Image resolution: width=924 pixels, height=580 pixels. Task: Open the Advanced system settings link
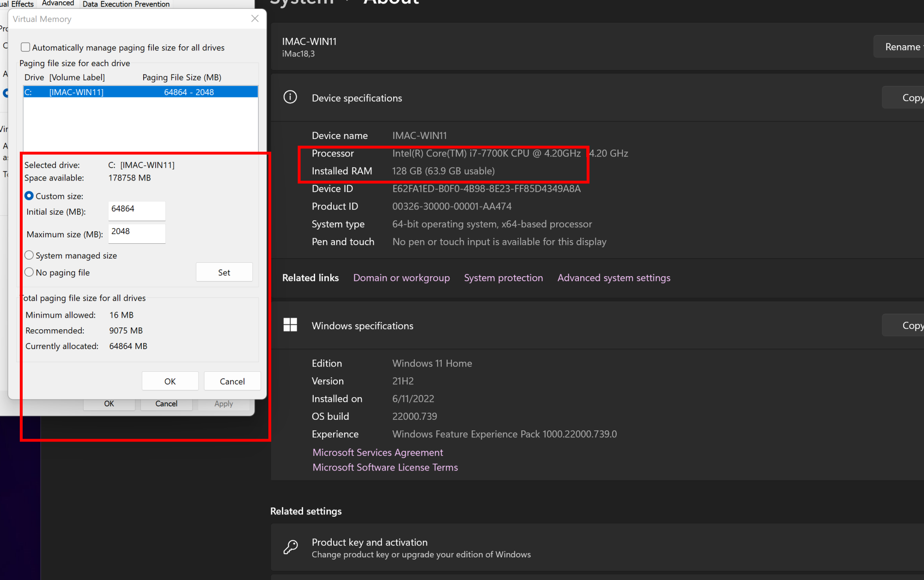pyautogui.click(x=614, y=278)
